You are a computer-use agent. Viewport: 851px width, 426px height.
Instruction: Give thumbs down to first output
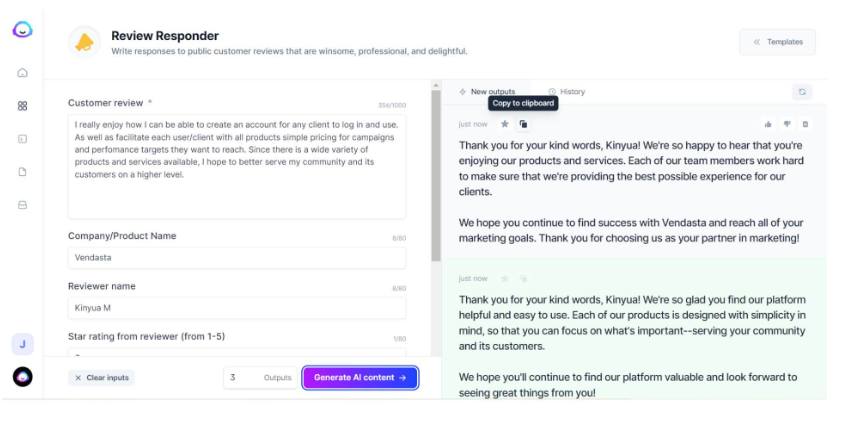point(787,124)
